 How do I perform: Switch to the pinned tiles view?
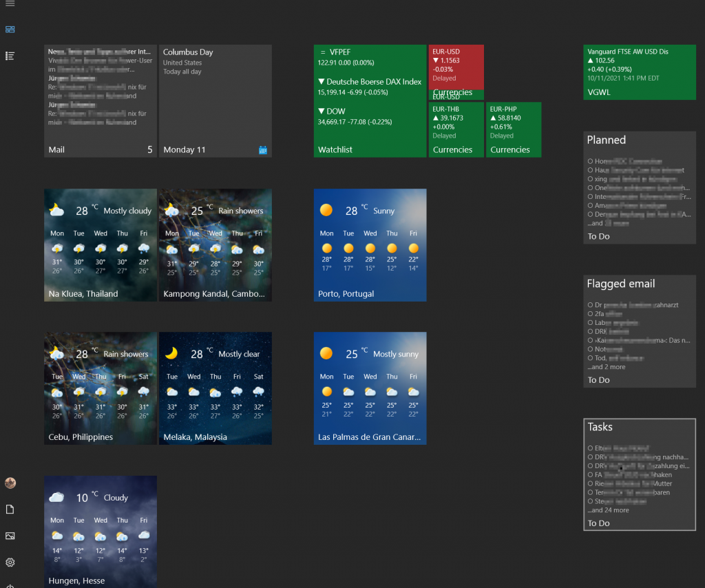pyautogui.click(x=10, y=29)
